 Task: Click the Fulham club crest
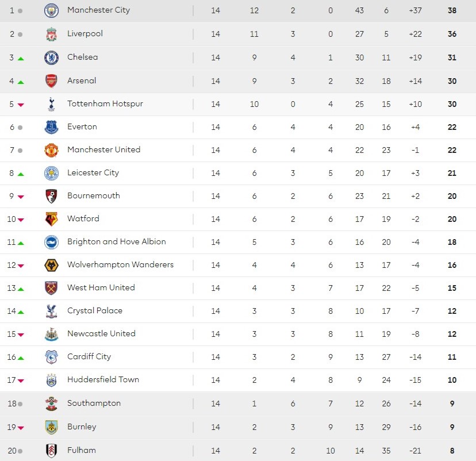[x=52, y=451]
